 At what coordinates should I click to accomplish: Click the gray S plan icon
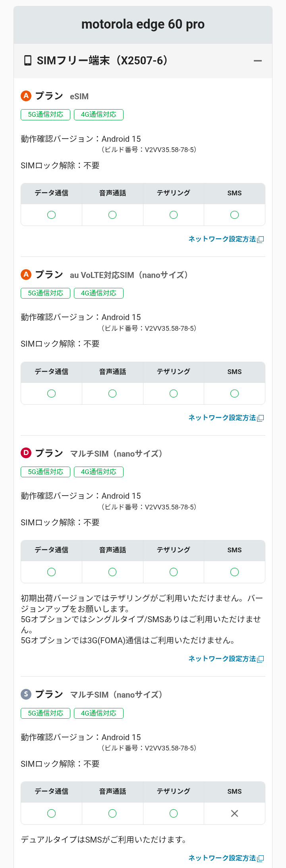26,694
